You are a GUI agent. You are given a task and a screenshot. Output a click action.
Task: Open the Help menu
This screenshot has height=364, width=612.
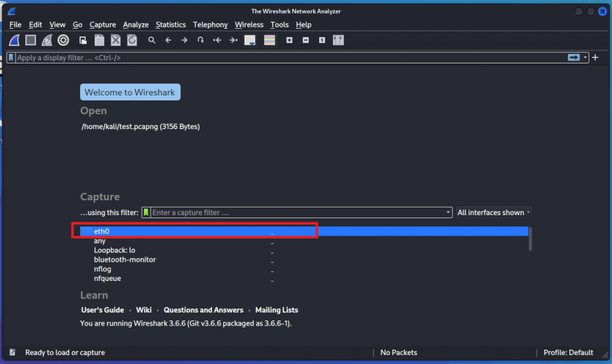pyautogui.click(x=303, y=25)
